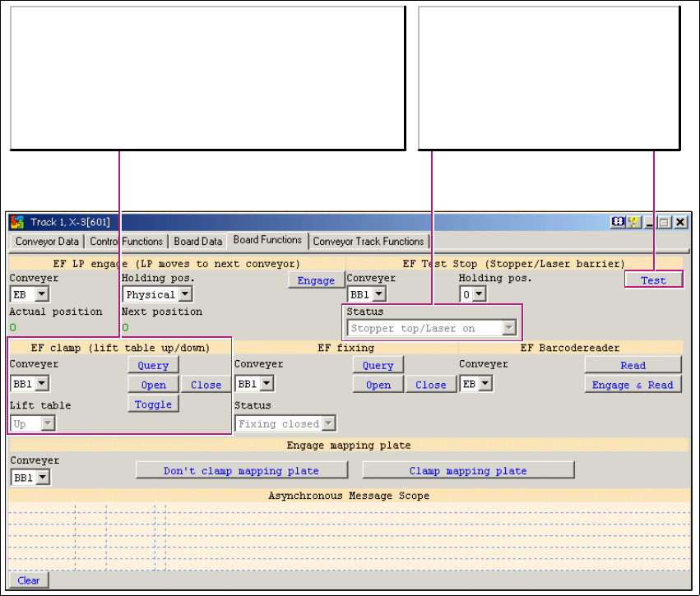Click the yellow question mark help icon

pos(633,222)
